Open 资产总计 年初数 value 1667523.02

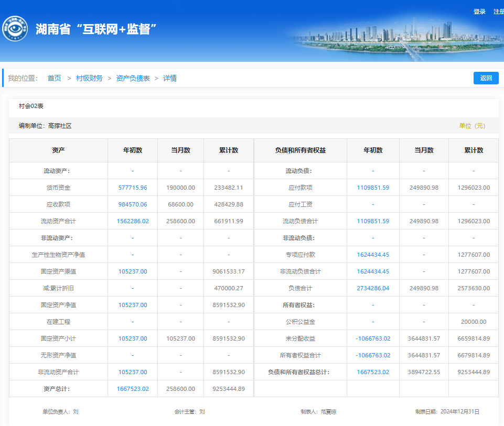point(133,389)
